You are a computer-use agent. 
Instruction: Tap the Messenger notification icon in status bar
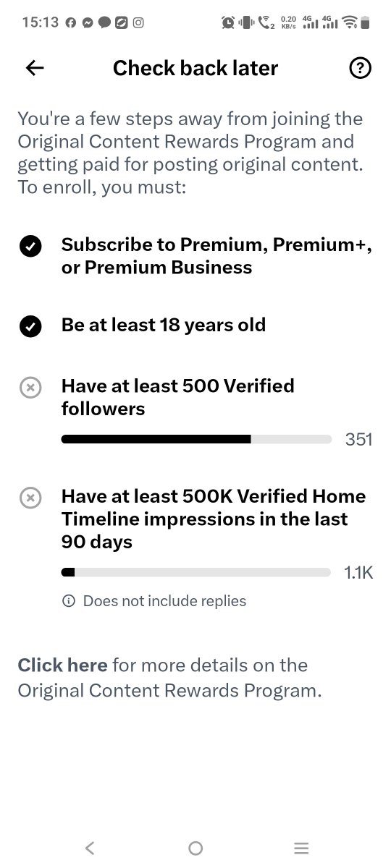point(88,22)
